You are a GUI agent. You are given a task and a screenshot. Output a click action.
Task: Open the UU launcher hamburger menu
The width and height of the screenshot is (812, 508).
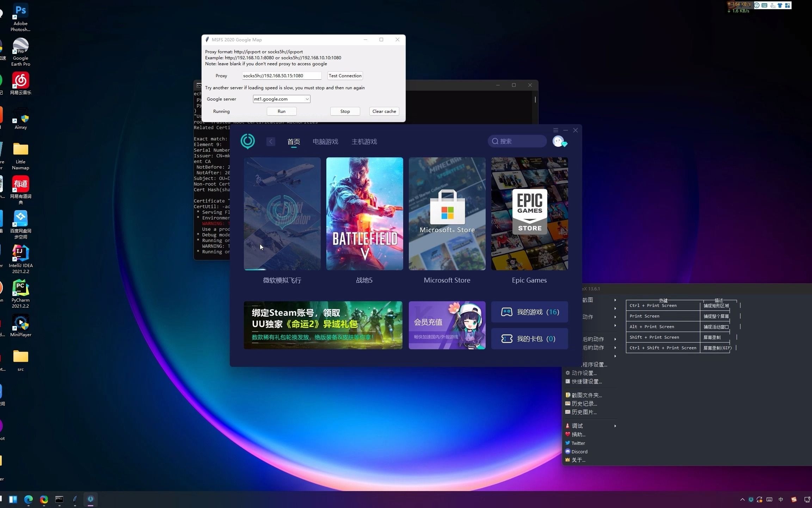556,130
